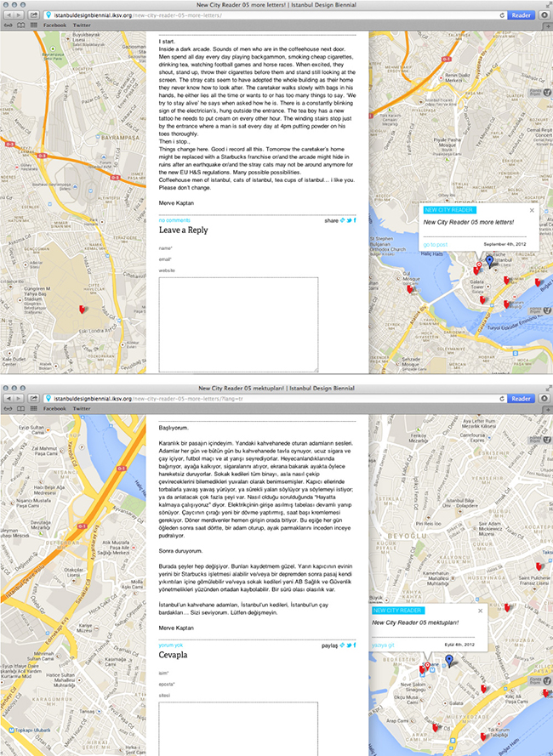Close 'New City Reader 05 more letters!' popup
Image resolution: width=553 pixels, height=756 pixels.
pos(532,210)
